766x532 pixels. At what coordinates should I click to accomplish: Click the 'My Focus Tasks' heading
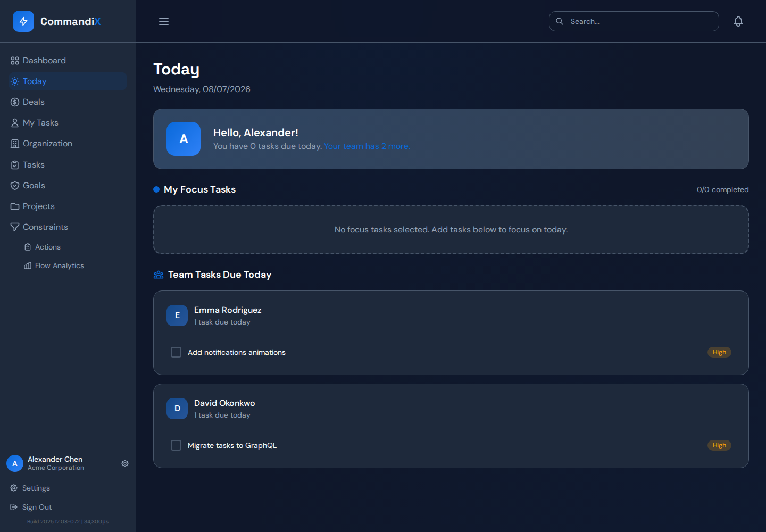pyautogui.click(x=199, y=189)
